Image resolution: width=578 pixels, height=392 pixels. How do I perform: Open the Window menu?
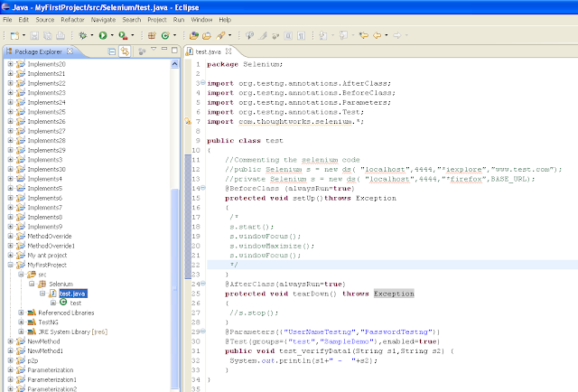(x=201, y=20)
